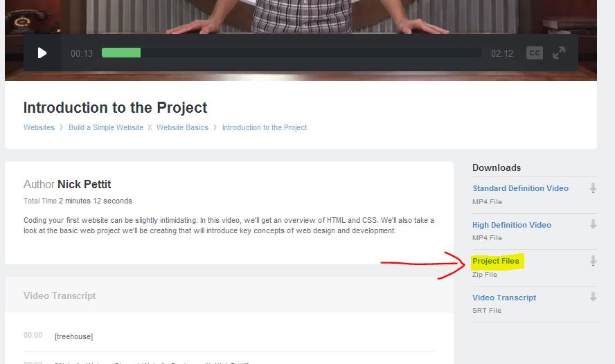Click the video description paragraph
Image resolution: width=615 pixels, height=364 pixels.
[229, 226]
